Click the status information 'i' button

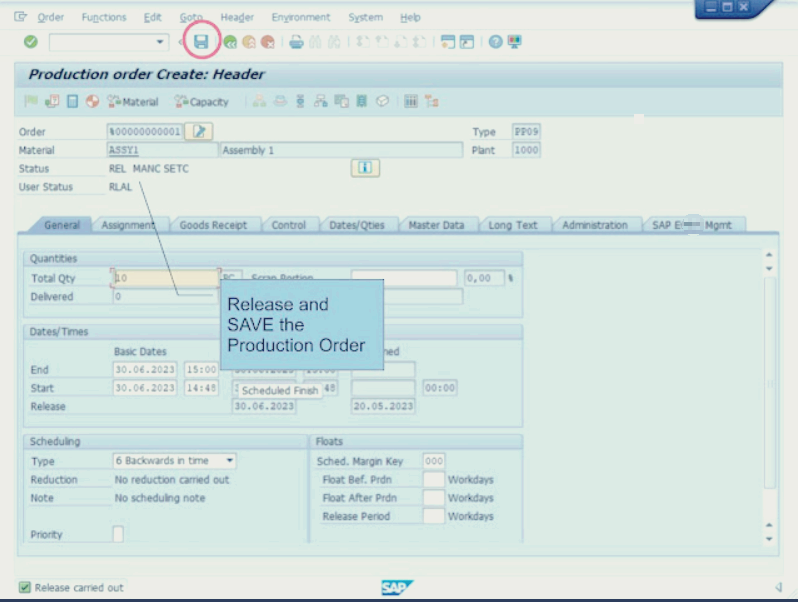[x=365, y=167]
